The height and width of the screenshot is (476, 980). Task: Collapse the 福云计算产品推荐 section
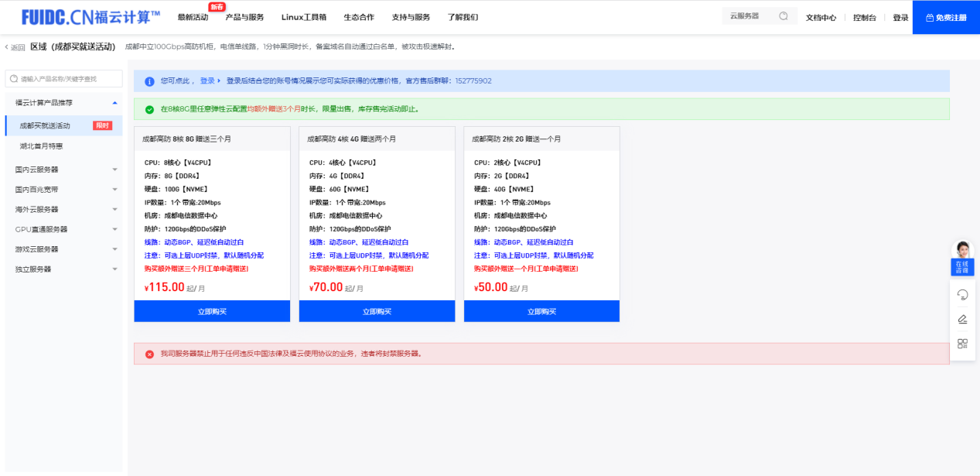(x=114, y=102)
